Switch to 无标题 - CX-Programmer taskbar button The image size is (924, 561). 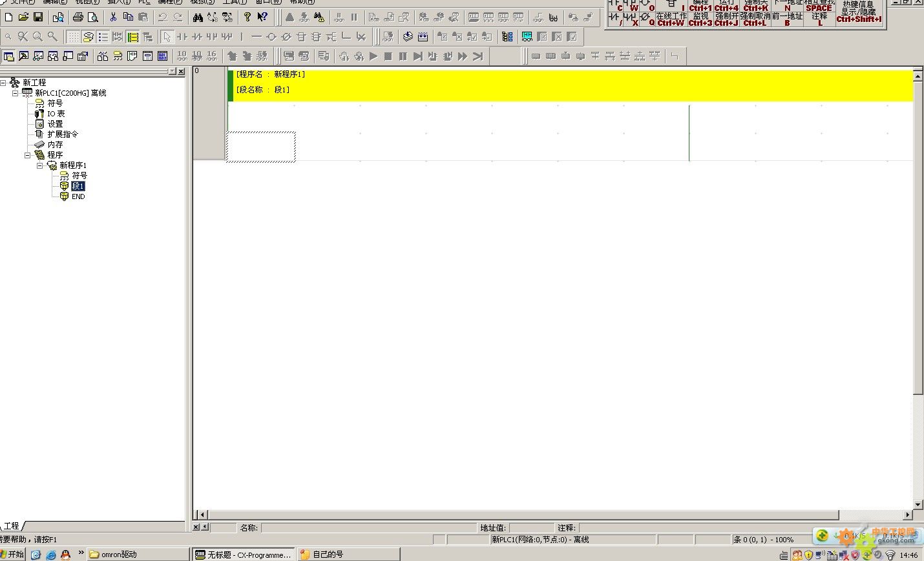[243, 555]
